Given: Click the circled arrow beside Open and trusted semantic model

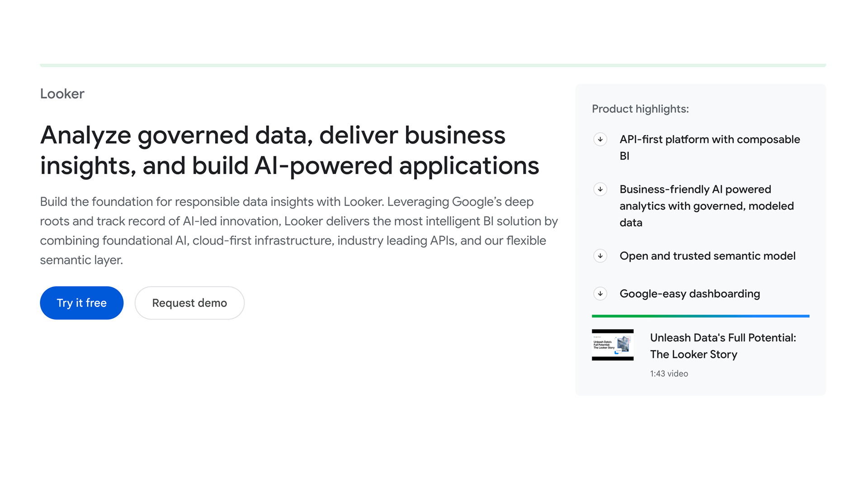Looking at the screenshot, I should coord(600,256).
